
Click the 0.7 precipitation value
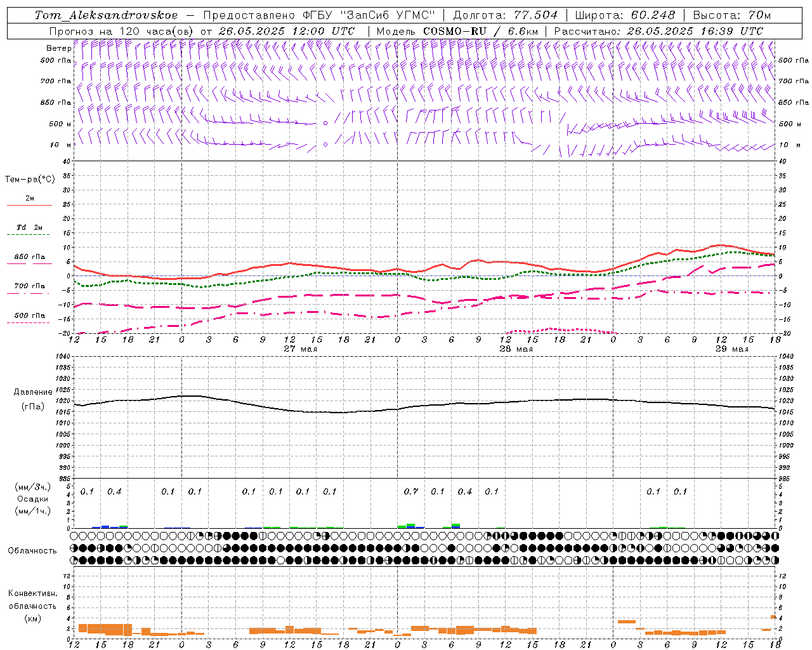[411, 491]
